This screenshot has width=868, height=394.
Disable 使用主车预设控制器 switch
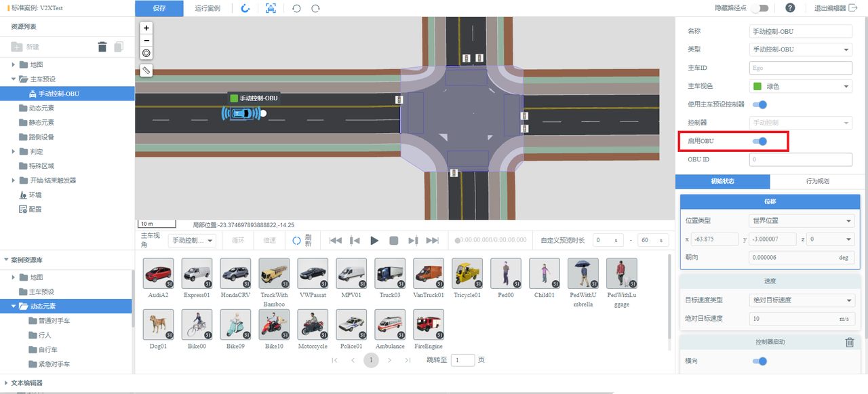click(x=760, y=104)
